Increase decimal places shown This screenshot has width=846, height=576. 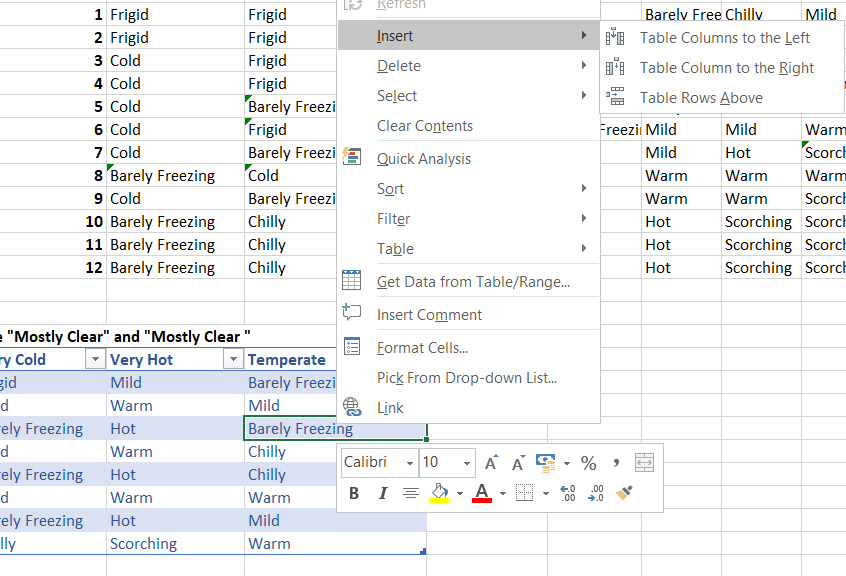[566, 491]
